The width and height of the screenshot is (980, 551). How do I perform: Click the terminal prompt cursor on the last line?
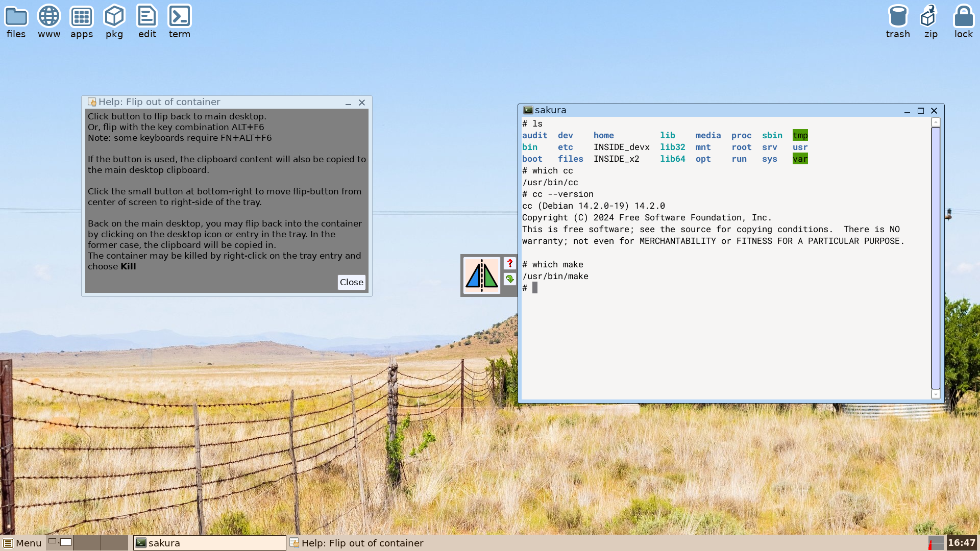(x=534, y=288)
